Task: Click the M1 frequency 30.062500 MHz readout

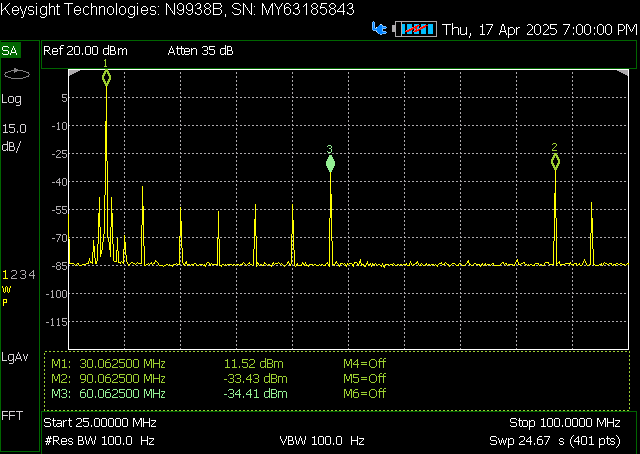Action: tap(122, 363)
